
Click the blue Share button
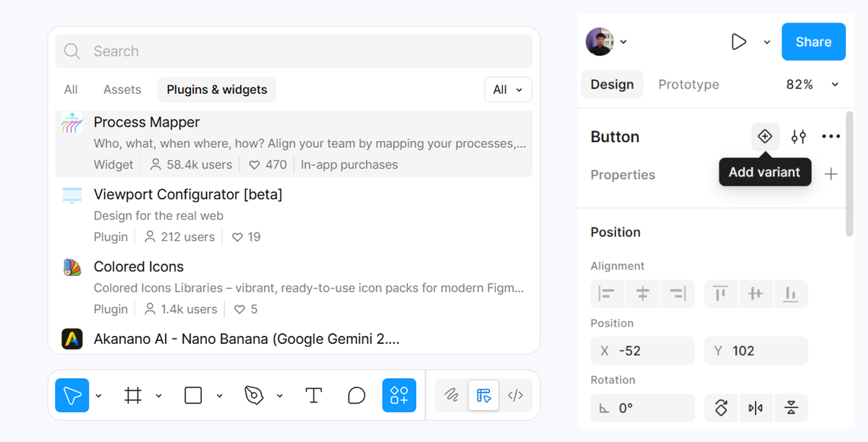[813, 42]
